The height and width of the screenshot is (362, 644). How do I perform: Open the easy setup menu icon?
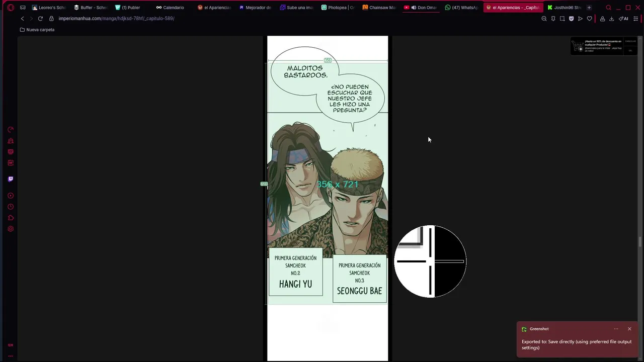(x=635, y=19)
